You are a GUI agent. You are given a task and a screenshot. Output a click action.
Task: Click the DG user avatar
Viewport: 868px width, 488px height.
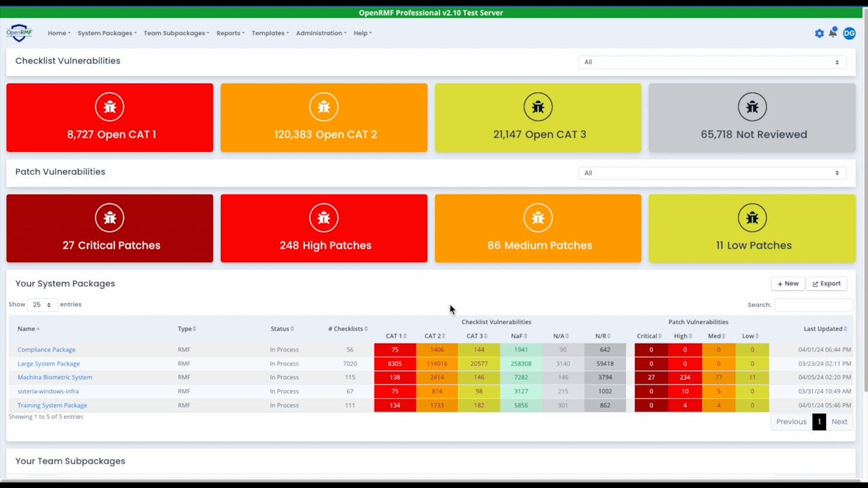(849, 33)
